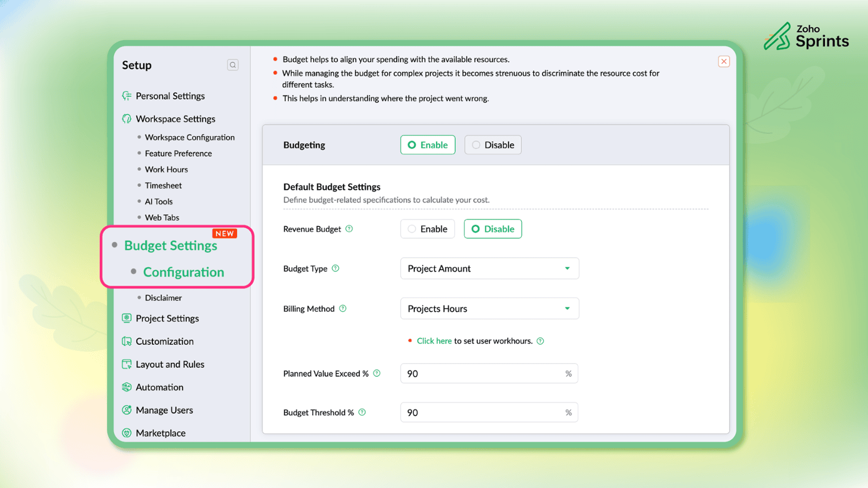Disable the Budgeting option
The height and width of the screenshot is (488, 868).
pyautogui.click(x=493, y=145)
